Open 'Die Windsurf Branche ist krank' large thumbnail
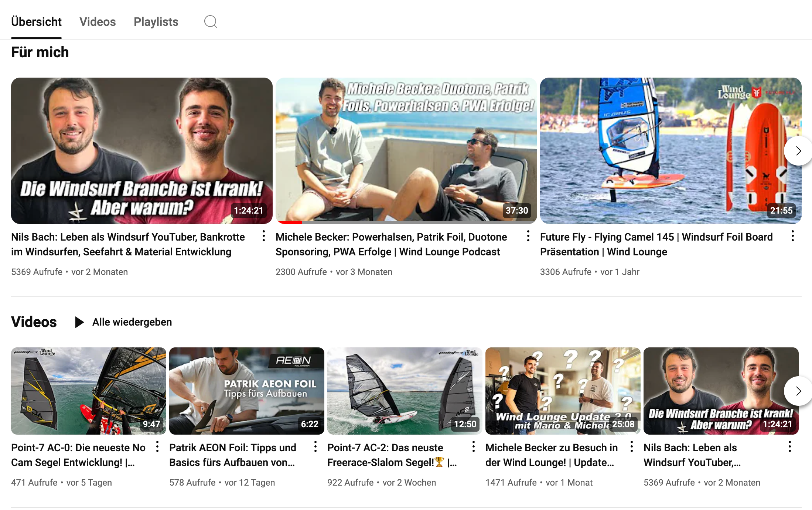This screenshot has width=812, height=510. [x=142, y=150]
